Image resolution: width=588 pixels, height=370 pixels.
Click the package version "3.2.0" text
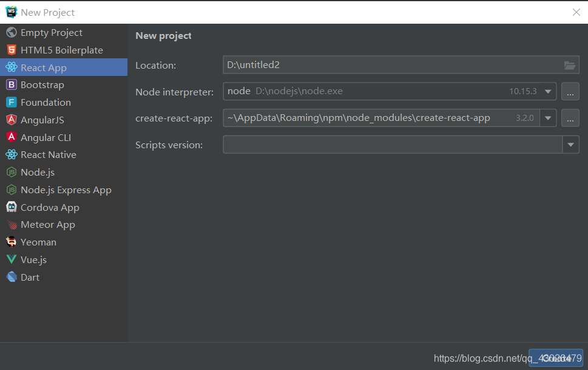pos(525,118)
